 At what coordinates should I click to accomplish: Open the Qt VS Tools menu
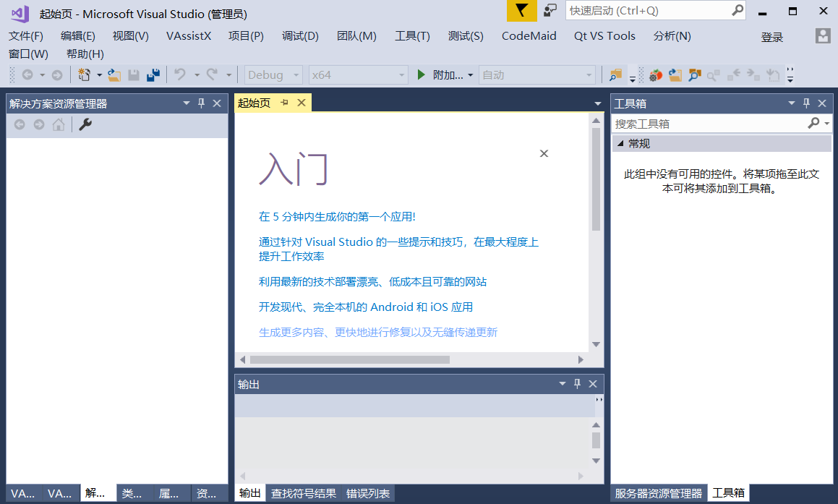point(604,36)
